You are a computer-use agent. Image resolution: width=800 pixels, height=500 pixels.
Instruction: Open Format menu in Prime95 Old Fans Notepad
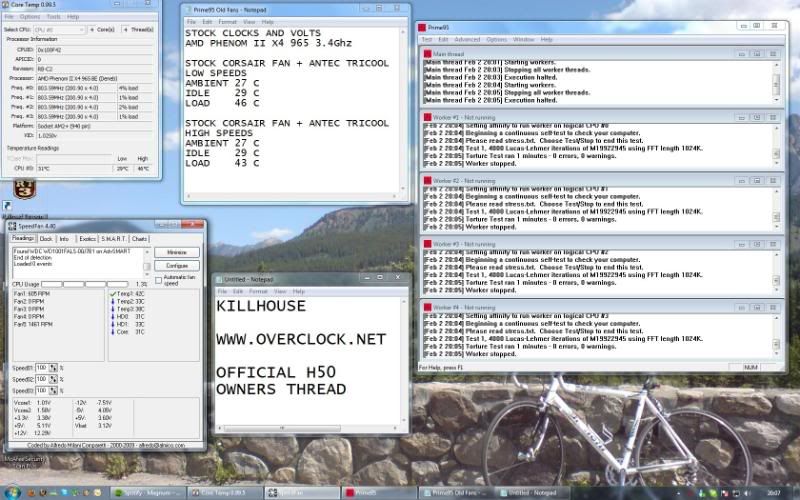(x=228, y=22)
